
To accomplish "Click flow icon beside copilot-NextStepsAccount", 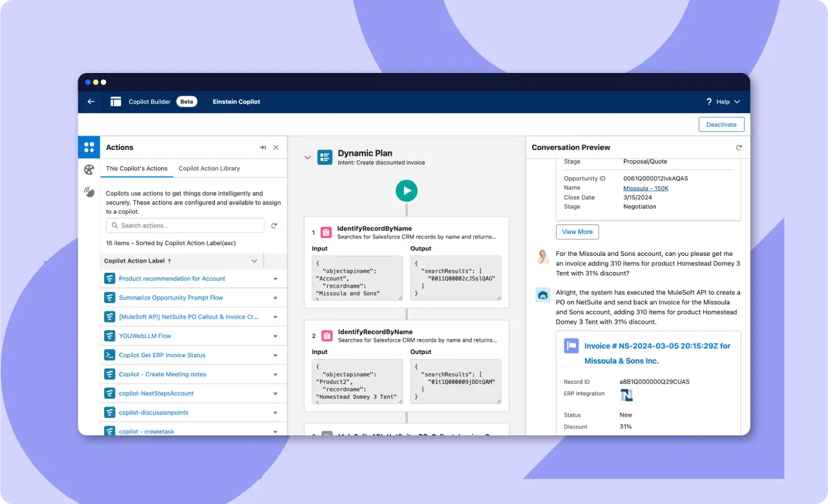I will coord(109,394).
